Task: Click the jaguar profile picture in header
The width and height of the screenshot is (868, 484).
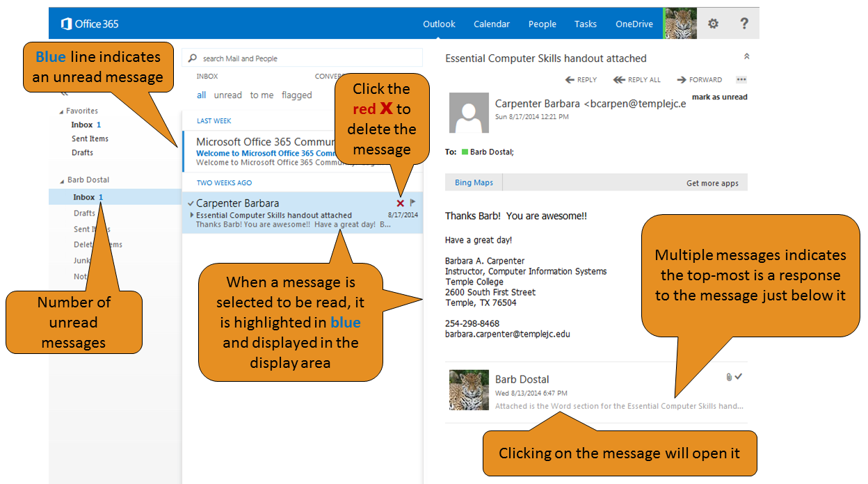Action: 680,24
